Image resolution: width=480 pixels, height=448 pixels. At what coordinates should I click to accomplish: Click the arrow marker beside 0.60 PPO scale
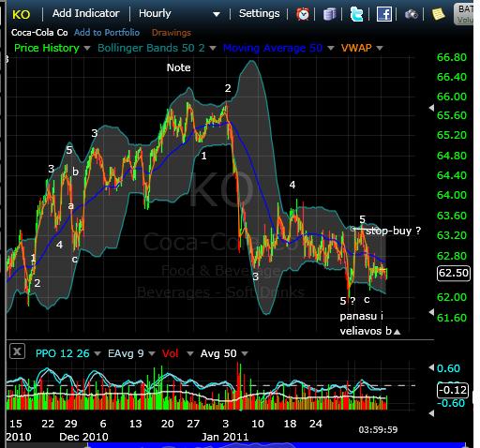pos(431,367)
